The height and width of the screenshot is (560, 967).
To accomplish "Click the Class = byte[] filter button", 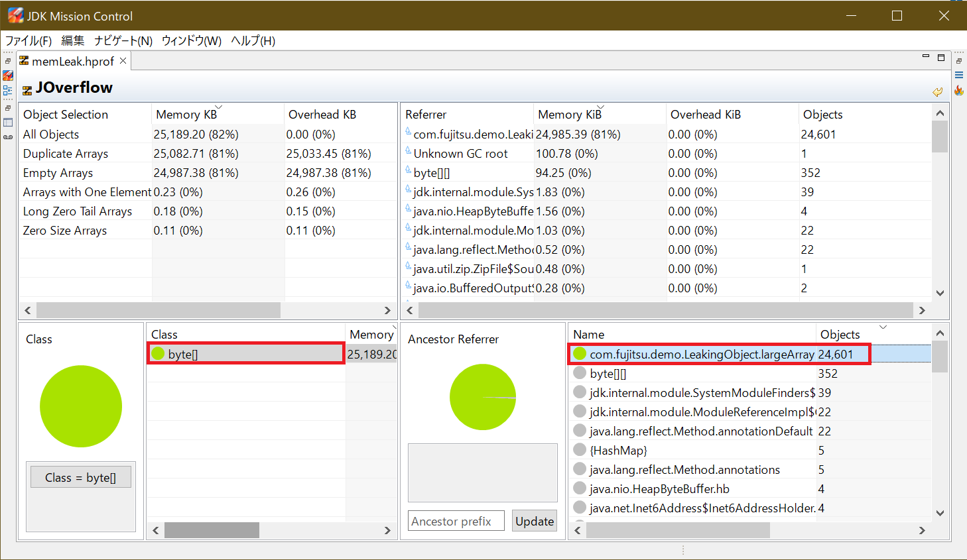I will (x=80, y=477).
